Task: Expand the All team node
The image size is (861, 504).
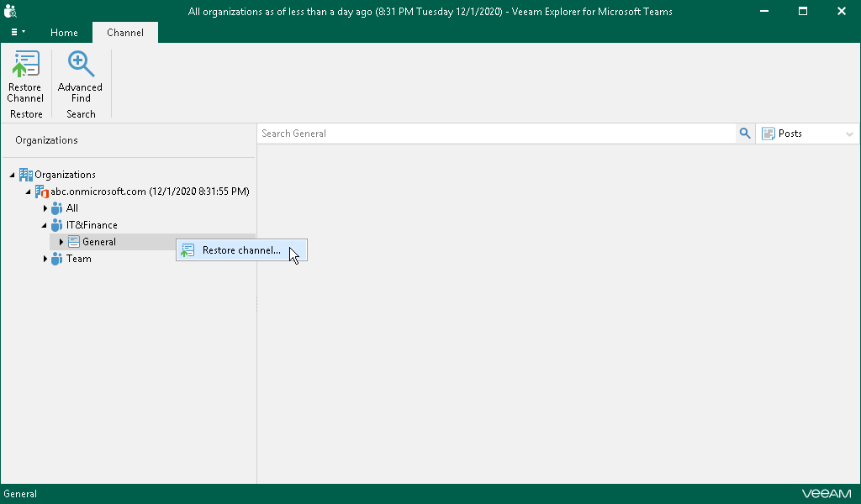Action: pyautogui.click(x=45, y=208)
